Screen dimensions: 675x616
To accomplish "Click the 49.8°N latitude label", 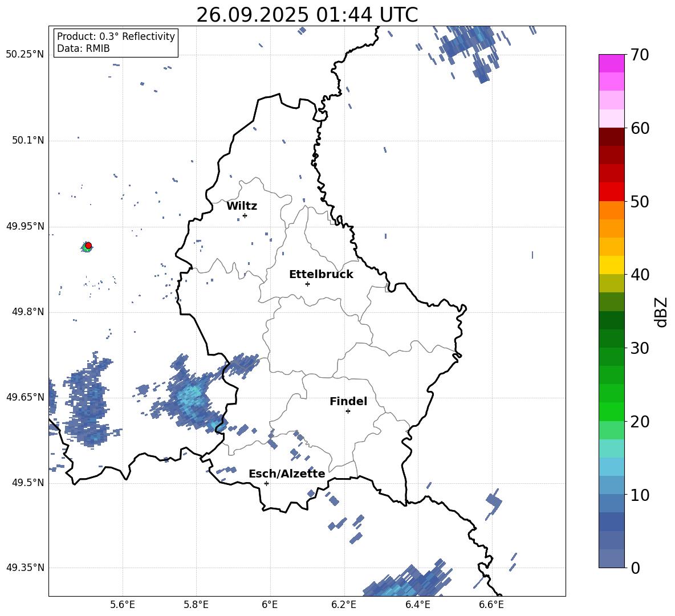I will pyautogui.click(x=28, y=312).
